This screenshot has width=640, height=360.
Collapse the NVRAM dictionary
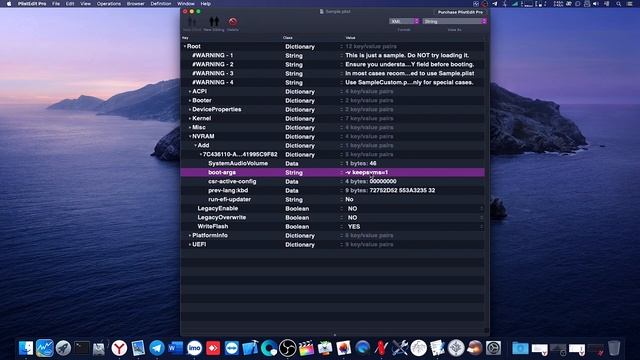(190, 136)
